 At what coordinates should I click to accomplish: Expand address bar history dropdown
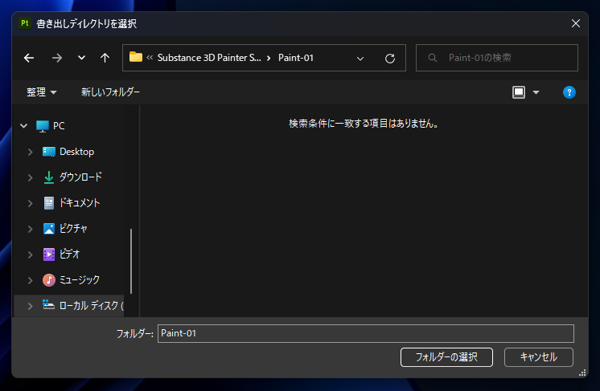360,59
